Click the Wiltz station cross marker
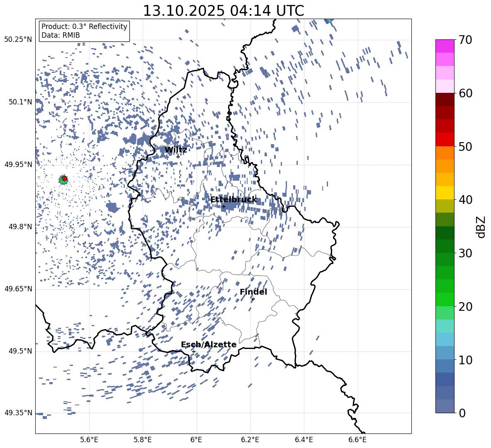 [x=178, y=157]
